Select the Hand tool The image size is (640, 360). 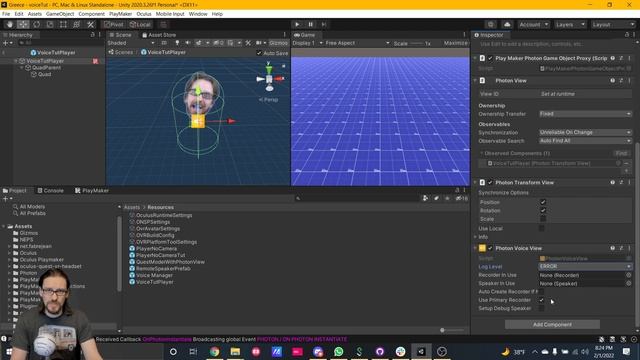click(x=9, y=24)
